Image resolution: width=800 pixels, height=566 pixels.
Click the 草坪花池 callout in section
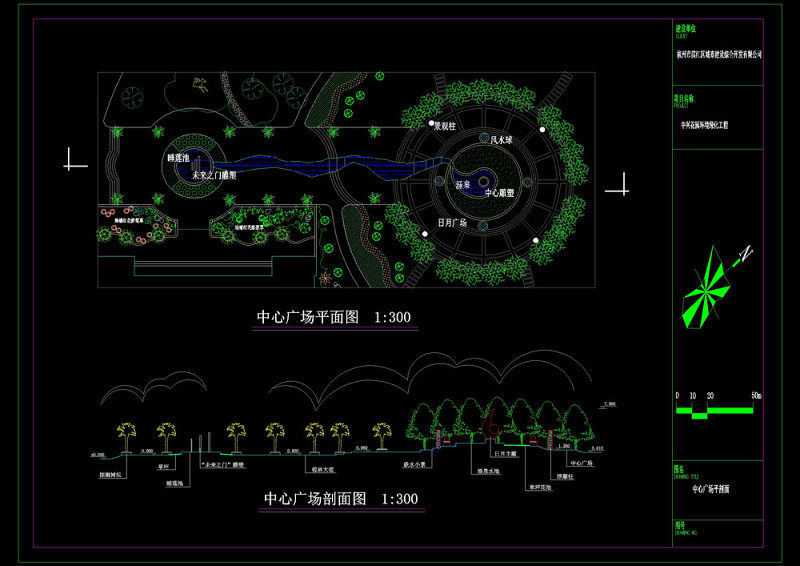click(540, 488)
